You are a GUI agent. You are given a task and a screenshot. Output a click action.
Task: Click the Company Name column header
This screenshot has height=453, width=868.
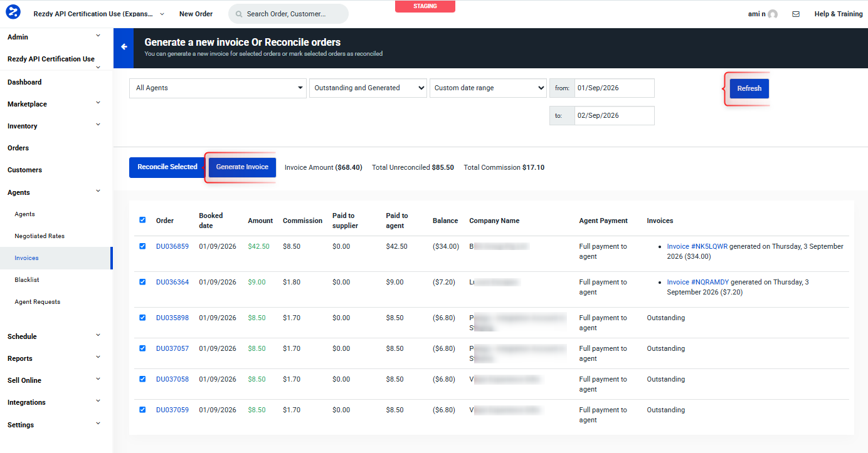click(494, 221)
